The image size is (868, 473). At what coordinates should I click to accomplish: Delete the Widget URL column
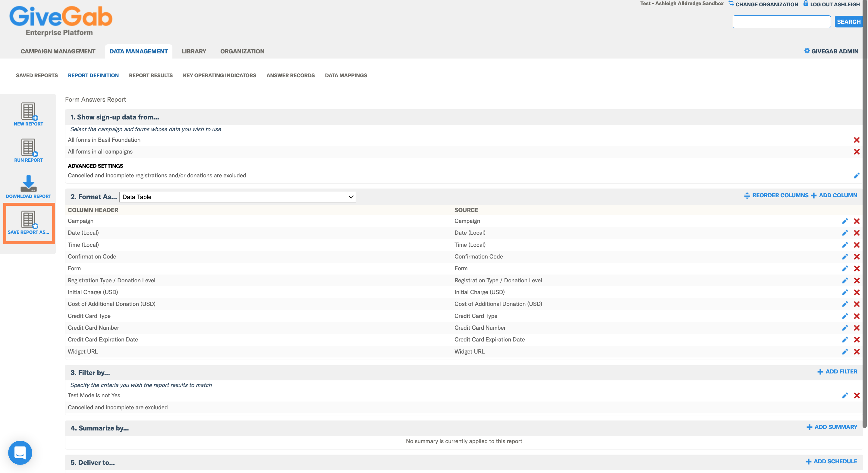pos(857,351)
